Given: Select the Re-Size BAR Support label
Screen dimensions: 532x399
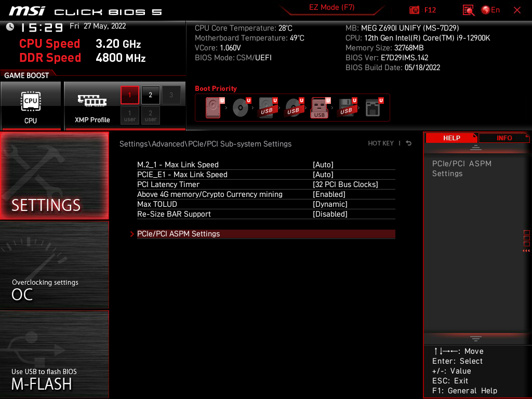Looking at the screenshot, I should (174, 214).
